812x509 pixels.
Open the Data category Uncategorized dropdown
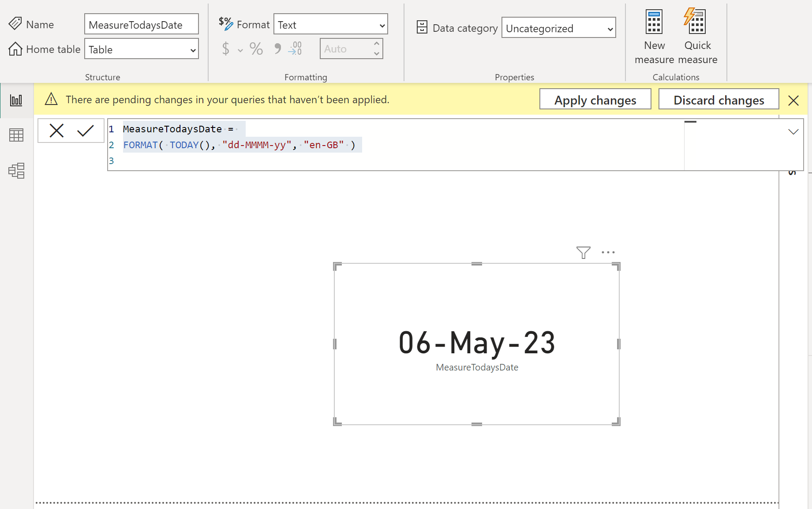click(559, 28)
